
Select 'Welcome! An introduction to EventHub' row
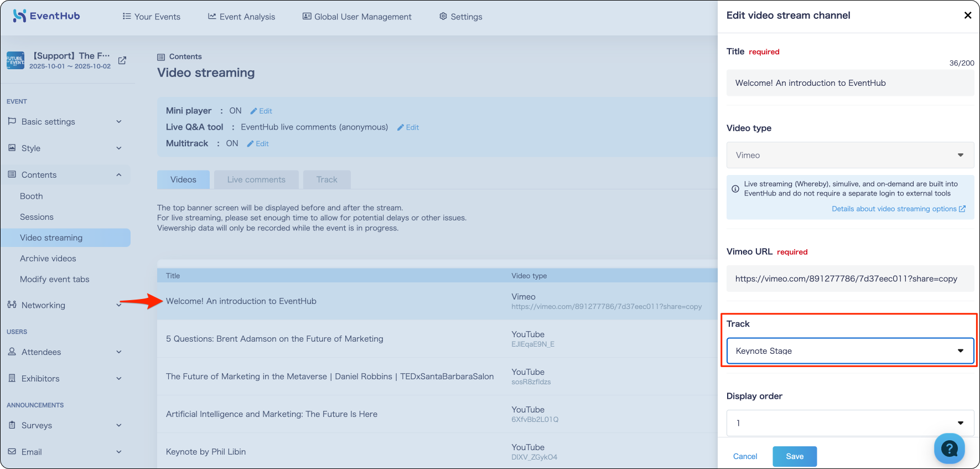pyautogui.click(x=437, y=301)
